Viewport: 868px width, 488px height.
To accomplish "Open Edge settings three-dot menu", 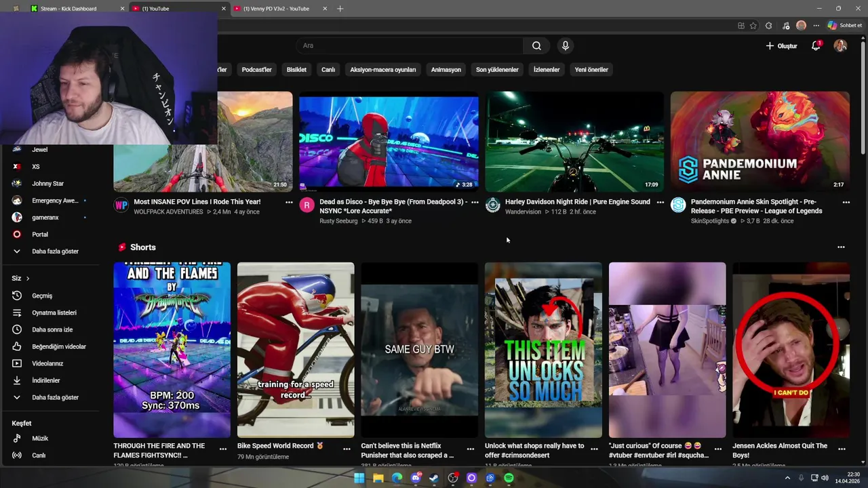I will [x=816, y=26].
